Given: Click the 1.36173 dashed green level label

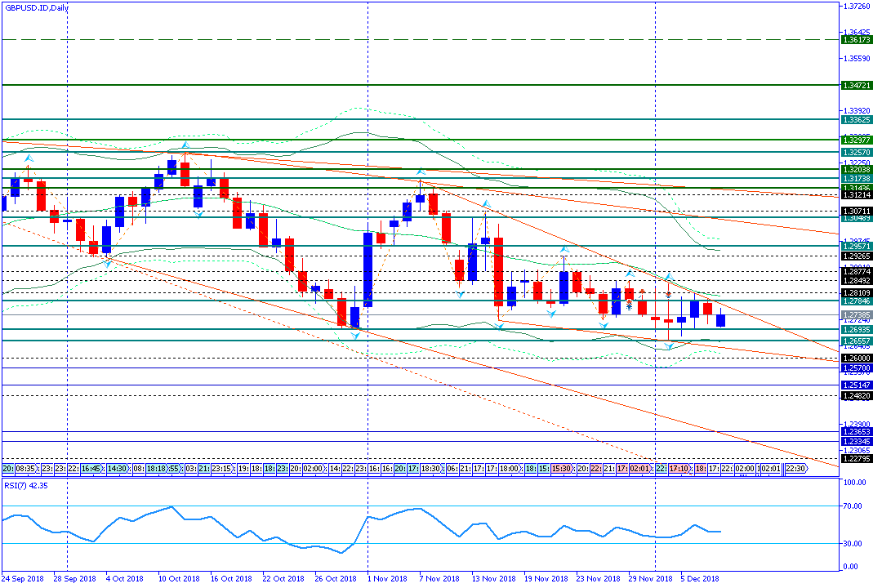Looking at the screenshot, I should point(857,39).
